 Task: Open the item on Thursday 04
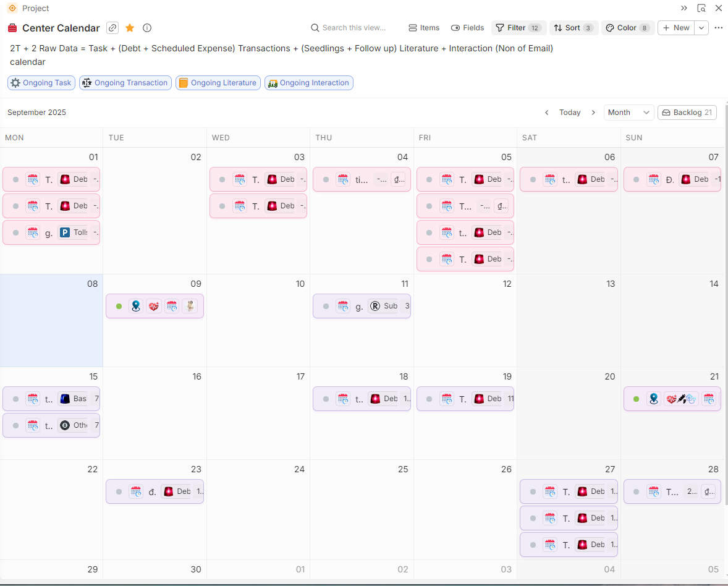pos(362,180)
